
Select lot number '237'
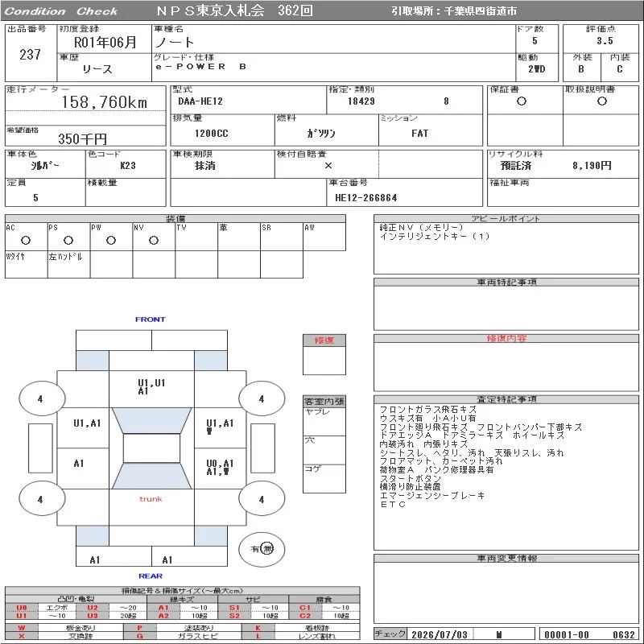(30, 54)
